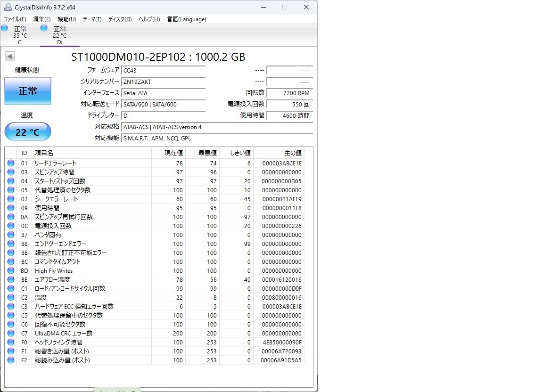Click status circle for ID C6 回復不可能セクタ数
This screenshot has height=392, width=543.
tap(11, 325)
